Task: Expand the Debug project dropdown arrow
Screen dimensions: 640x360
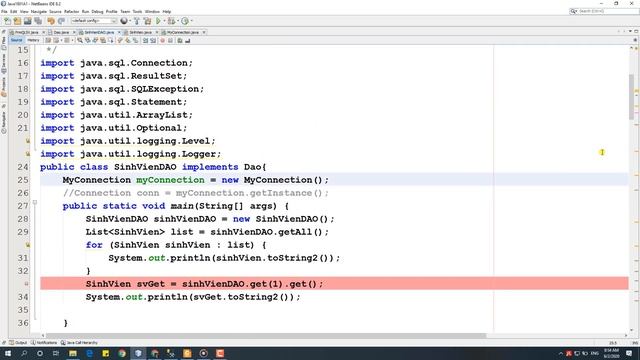Action: [x=178, y=21]
